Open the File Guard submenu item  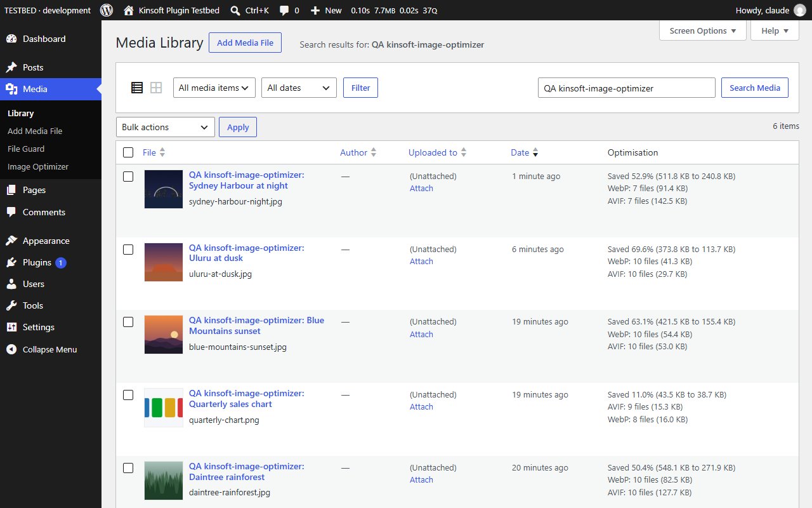pos(51,149)
